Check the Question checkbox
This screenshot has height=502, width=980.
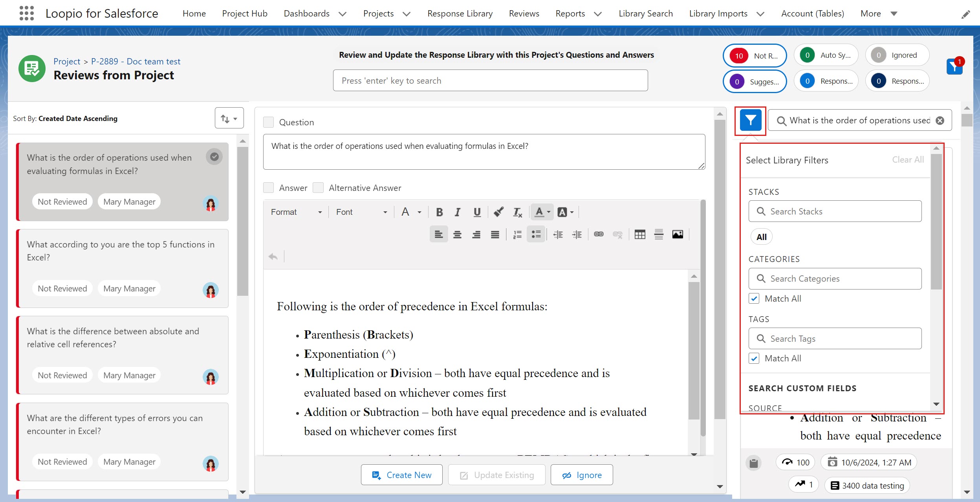click(x=268, y=122)
